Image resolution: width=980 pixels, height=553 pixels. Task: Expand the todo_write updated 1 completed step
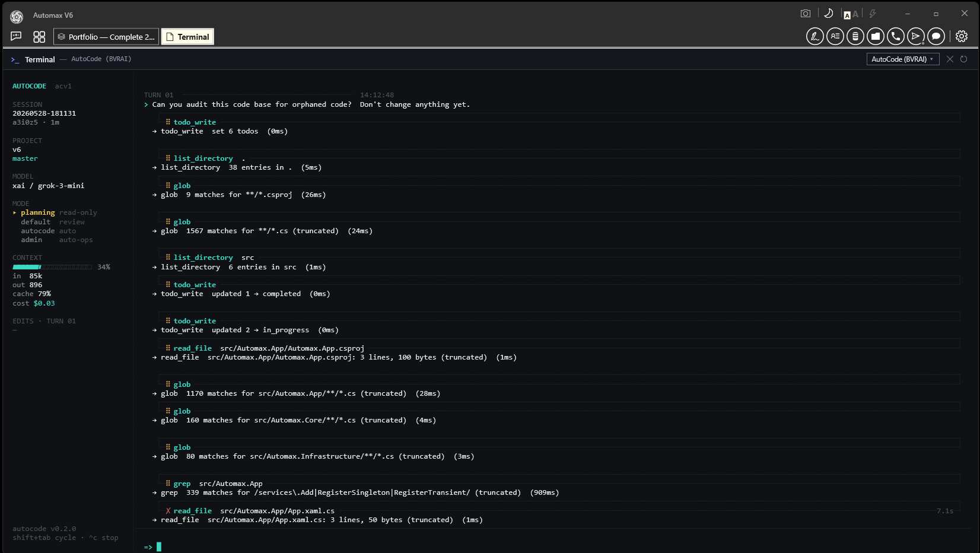[x=559, y=285]
